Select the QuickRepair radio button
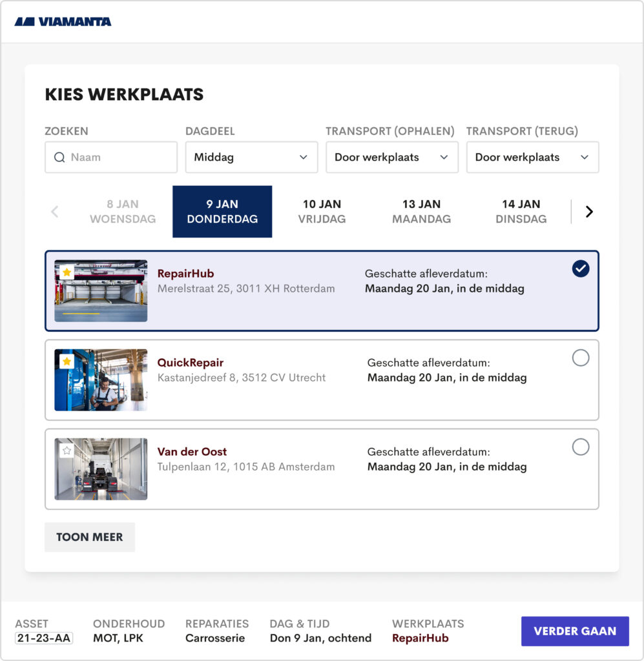This screenshot has height=661, width=644. click(x=580, y=358)
